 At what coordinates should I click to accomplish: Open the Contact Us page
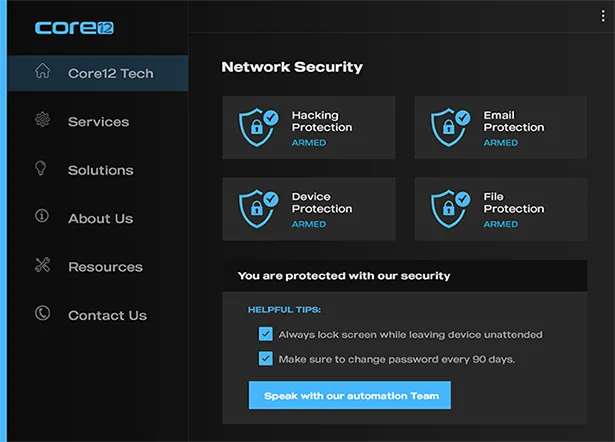pyautogui.click(x=98, y=315)
